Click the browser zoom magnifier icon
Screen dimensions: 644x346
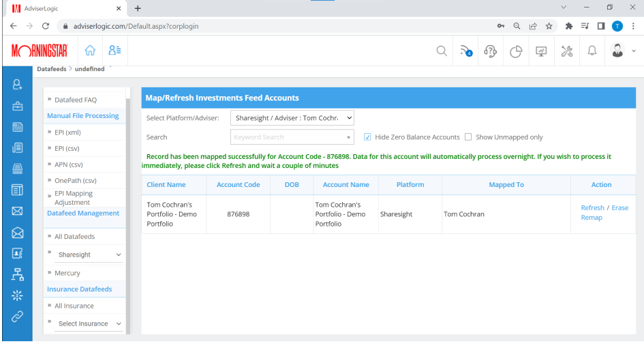click(517, 26)
